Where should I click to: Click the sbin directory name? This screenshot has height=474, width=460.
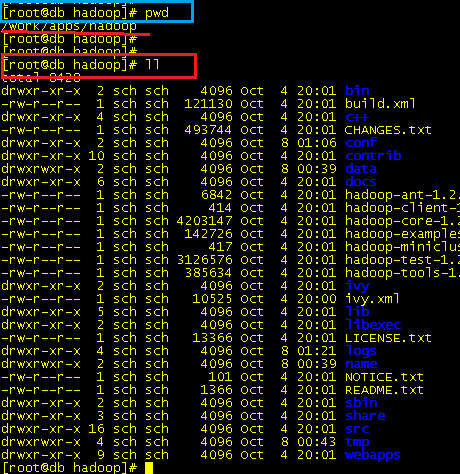[x=361, y=403]
